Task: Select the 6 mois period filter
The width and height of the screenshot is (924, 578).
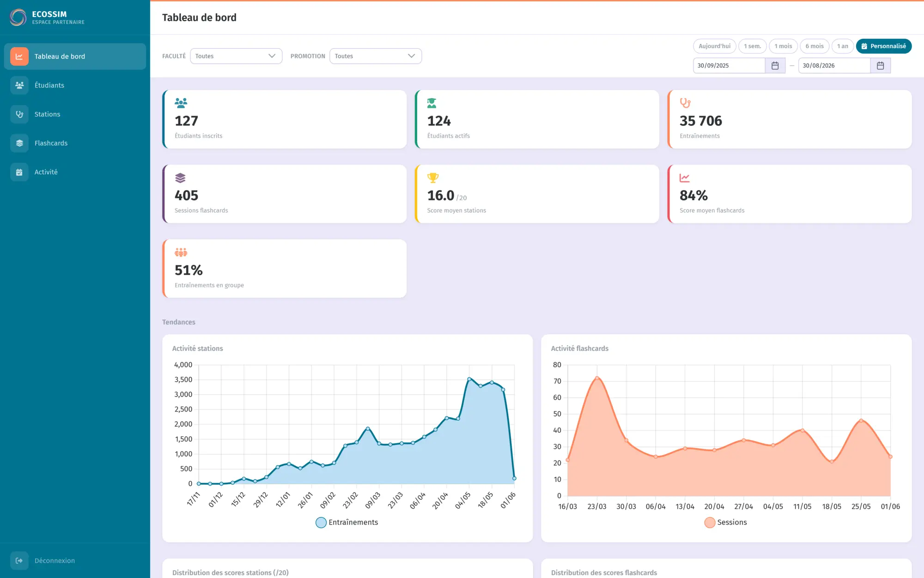Action: pos(815,46)
